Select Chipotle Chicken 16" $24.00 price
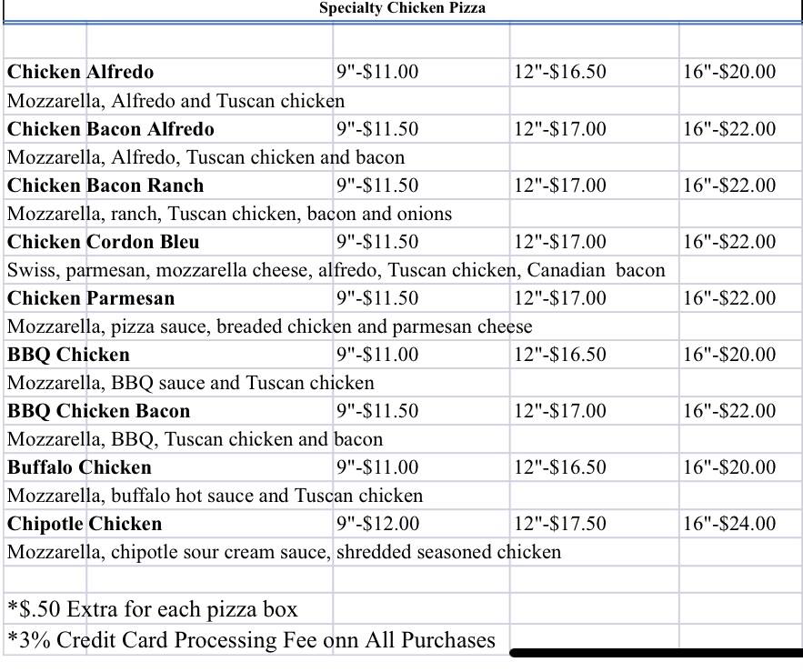This screenshot has height=672, width=803. (729, 524)
